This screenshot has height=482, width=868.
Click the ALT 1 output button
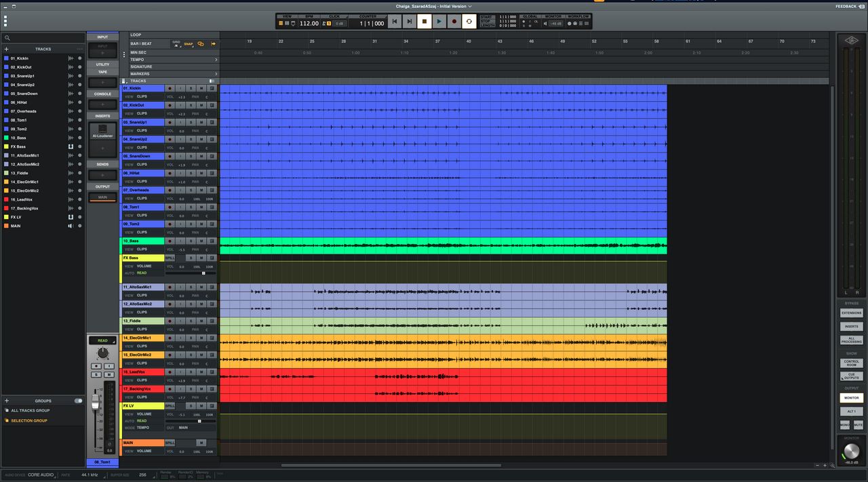click(x=851, y=411)
